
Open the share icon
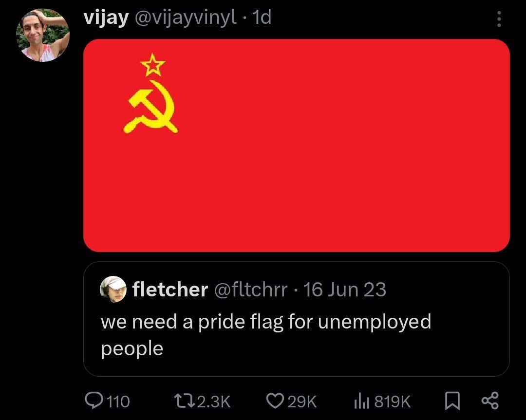[x=490, y=401]
